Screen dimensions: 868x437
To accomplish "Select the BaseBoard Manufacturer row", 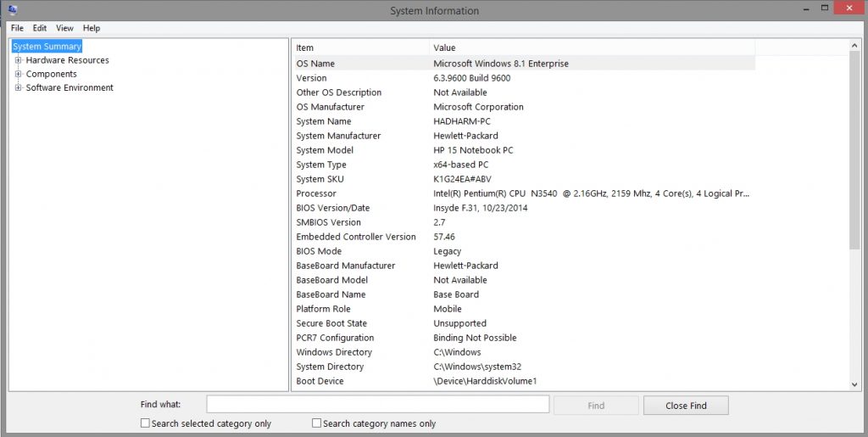I will click(x=523, y=266).
